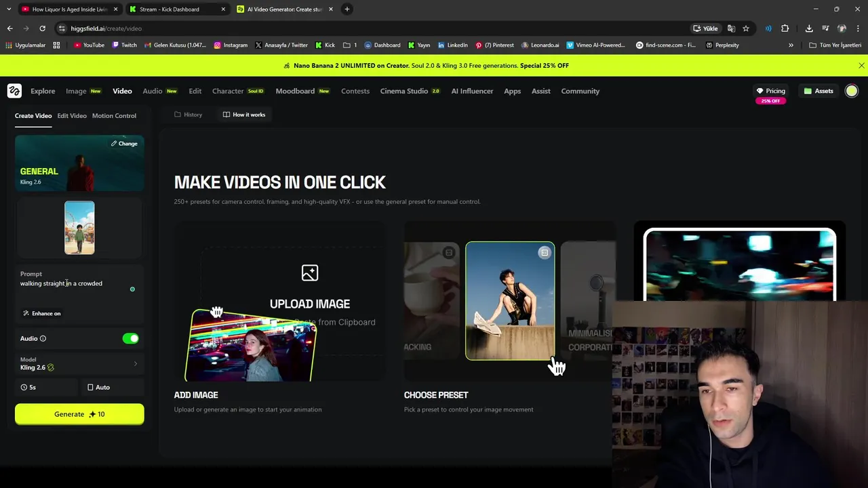Open the Assist menu item
The image size is (868, 488).
tap(540, 91)
